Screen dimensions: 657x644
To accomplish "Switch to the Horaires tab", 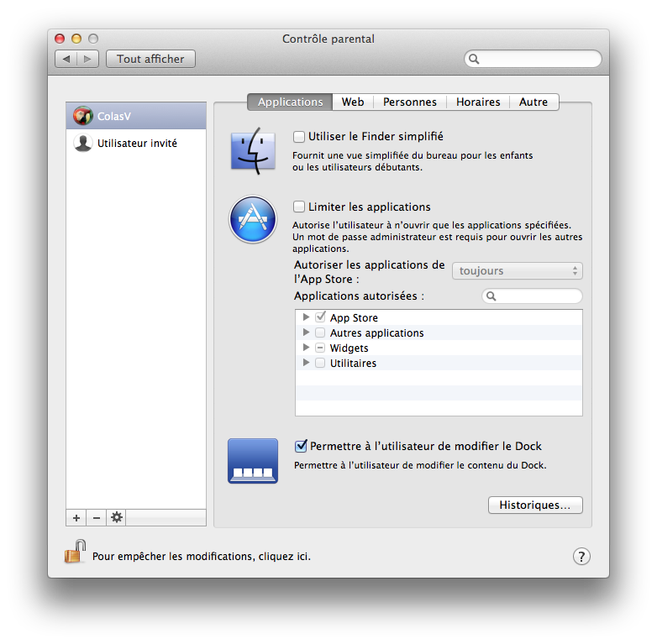I will (x=477, y=102).
